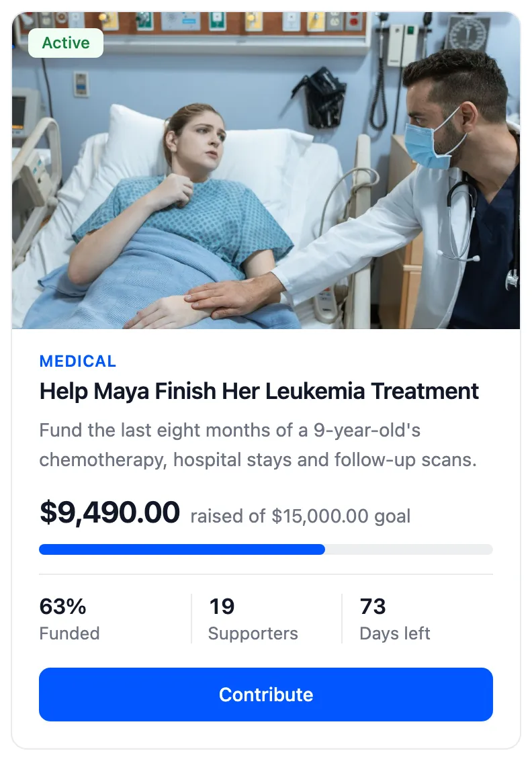Click the campaign description about chemotherapy
Image resolution: width=532 pixels, height=759 pixels.
(258, 445)
